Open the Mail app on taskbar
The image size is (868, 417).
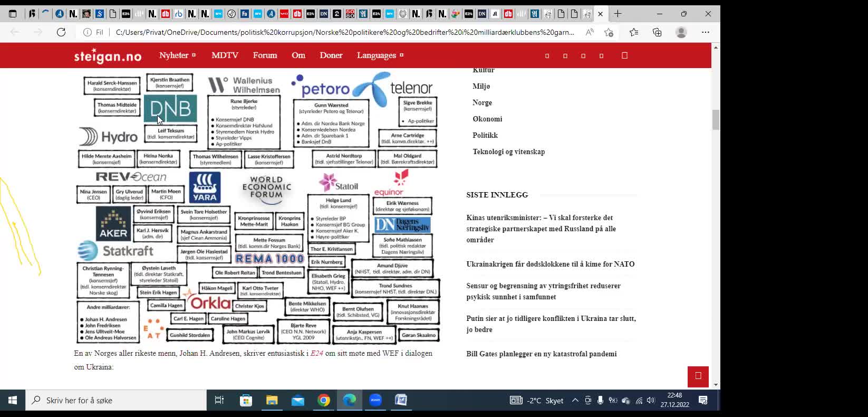click(x=298, y=400)
